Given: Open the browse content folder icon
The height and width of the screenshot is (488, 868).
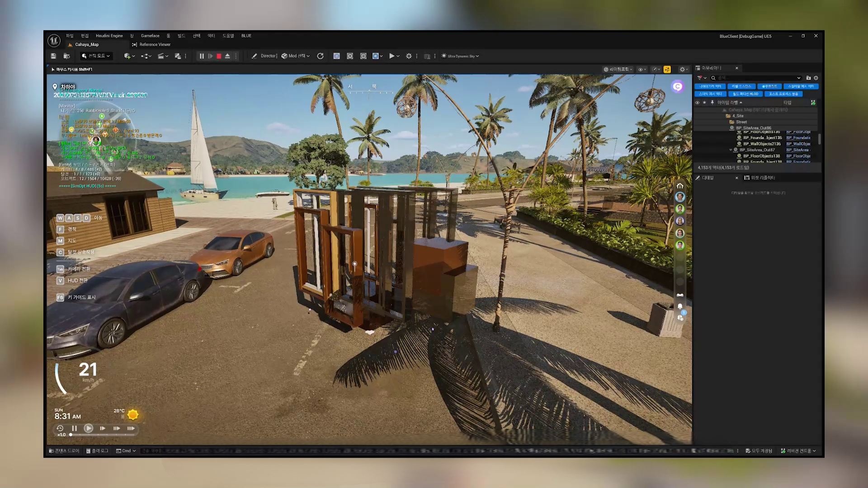Looking at the screenshot, I should [66, 56].
